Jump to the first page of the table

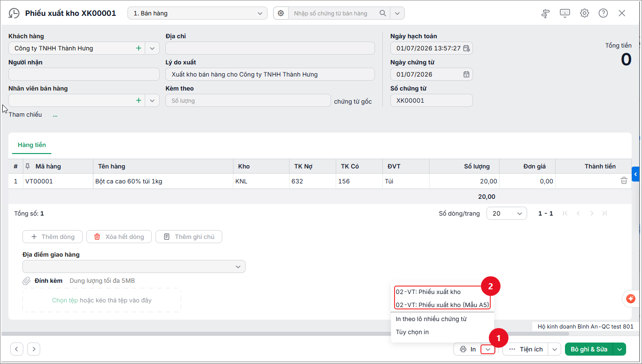(565, 213)
